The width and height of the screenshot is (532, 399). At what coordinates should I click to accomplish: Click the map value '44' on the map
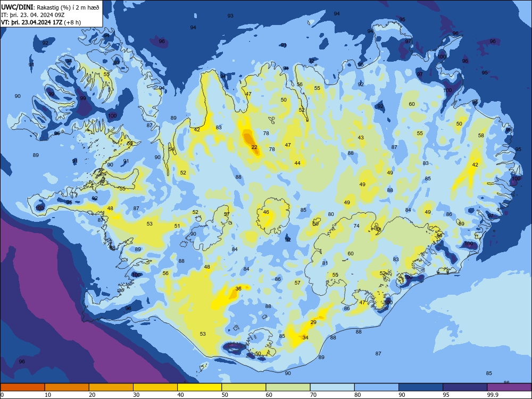tap(297, 163)
